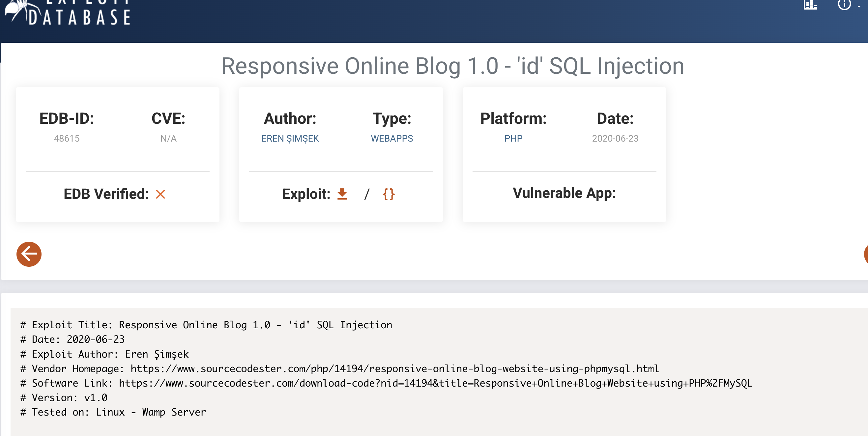This screenshot has height=436, width=868.
Task: Click the Vendor Homepage URL in code
Action: tap(394, 369)
